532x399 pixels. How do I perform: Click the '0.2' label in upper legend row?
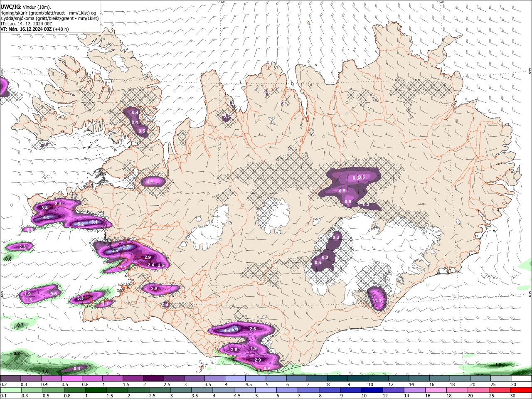(3, 384)
